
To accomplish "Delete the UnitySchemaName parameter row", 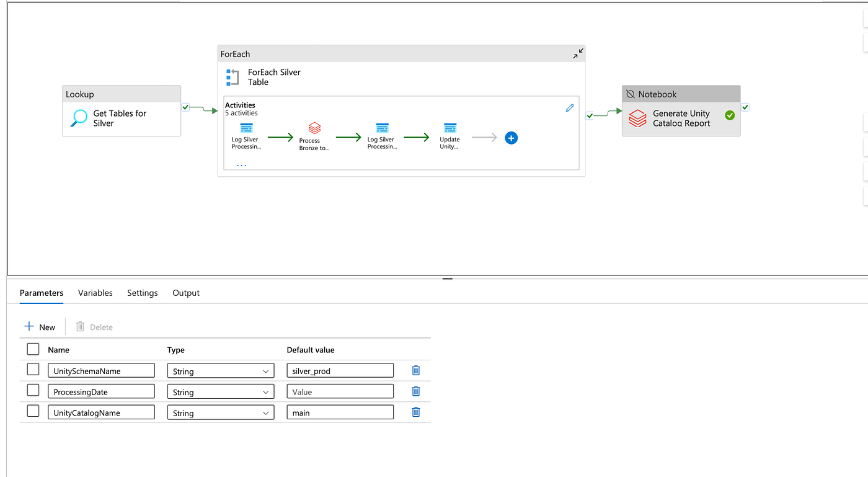I will pyautogui.click(x=416, y=370).
